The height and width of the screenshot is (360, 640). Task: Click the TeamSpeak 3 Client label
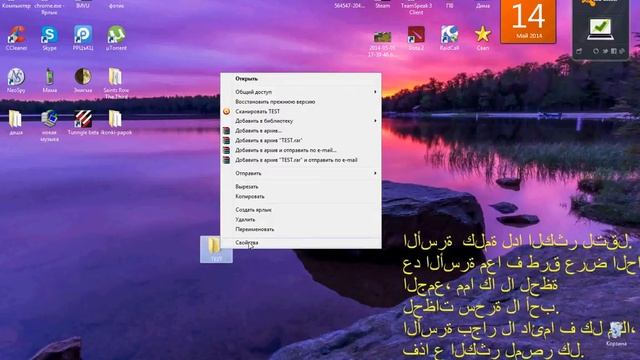[416, 9]
